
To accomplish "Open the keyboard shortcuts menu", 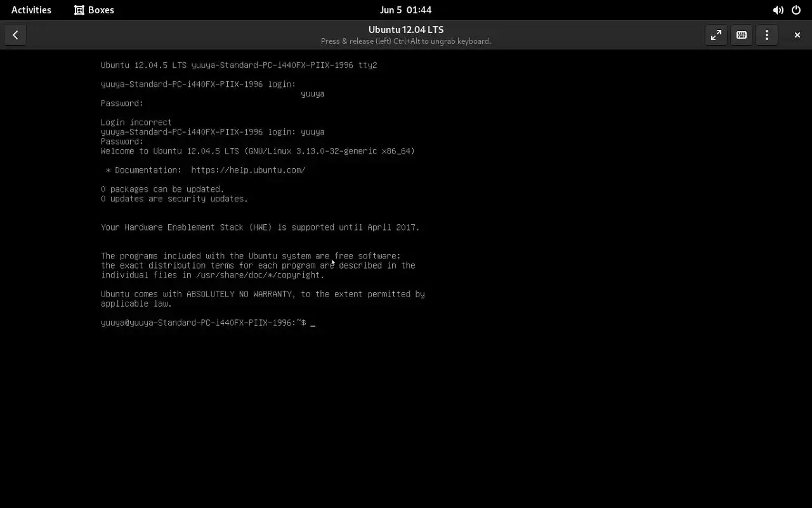I will [x=742, y=35].
